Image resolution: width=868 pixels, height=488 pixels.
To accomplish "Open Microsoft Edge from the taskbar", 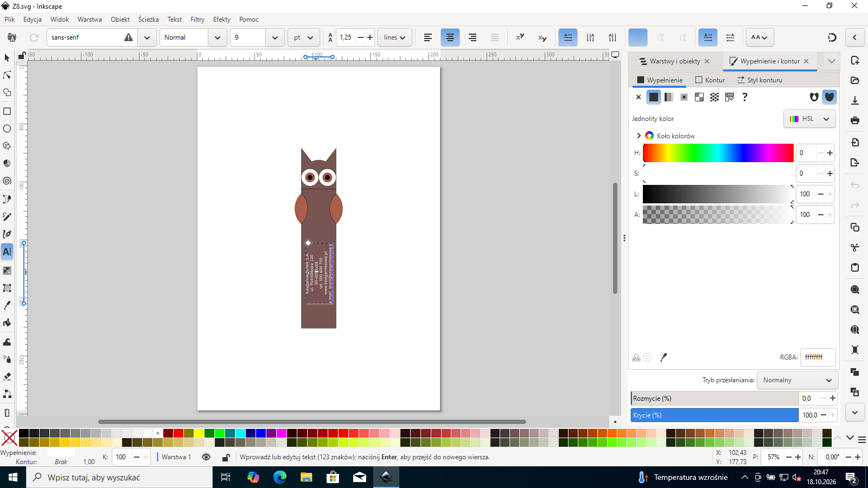I will (280, 477).
